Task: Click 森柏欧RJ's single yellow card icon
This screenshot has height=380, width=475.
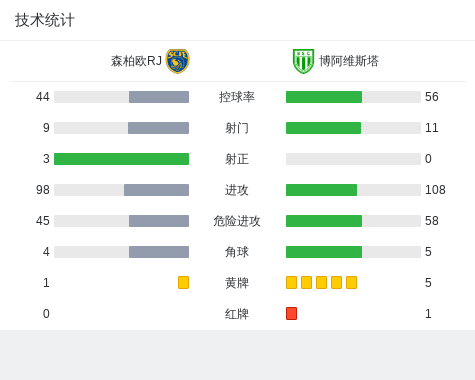Action: [x=183, y=282]
